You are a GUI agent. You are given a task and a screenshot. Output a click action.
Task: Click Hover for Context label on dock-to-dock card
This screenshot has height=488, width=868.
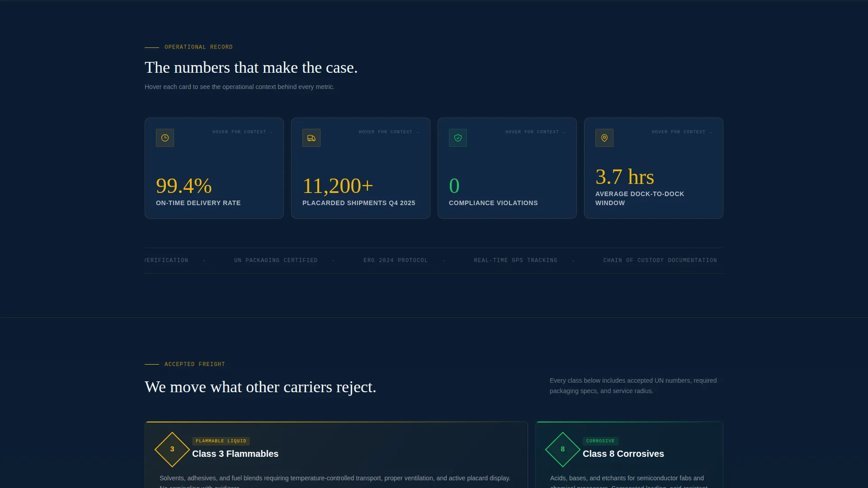(682, 132)
